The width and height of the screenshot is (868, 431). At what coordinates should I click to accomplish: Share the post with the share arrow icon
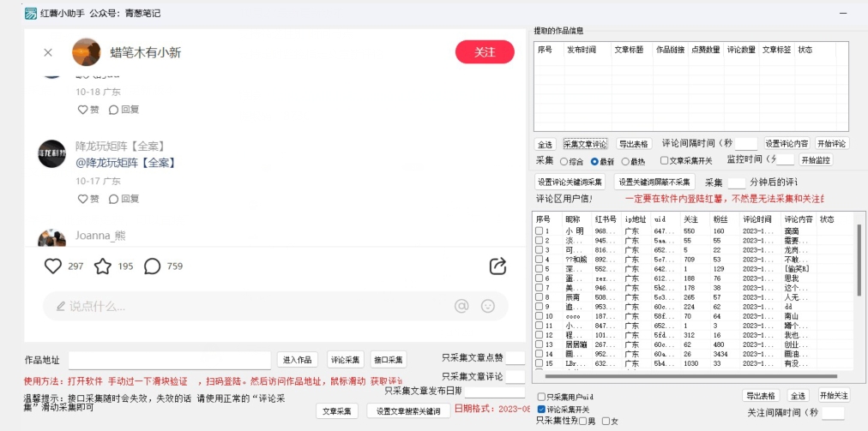coord(497,266)
